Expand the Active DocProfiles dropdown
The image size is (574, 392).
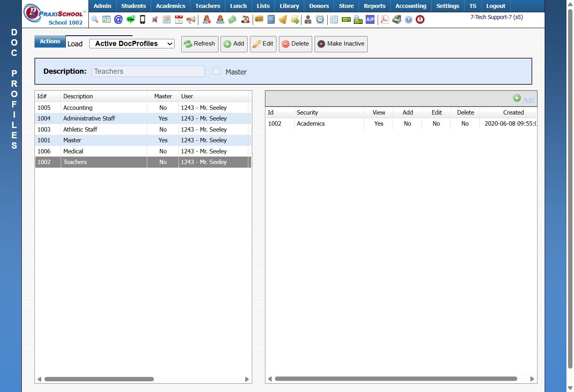pyautogui.click(x=132, y=44)
